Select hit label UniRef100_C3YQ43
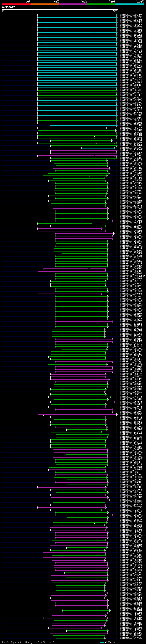This screenshot has height=644, width=146. [131, 165]
